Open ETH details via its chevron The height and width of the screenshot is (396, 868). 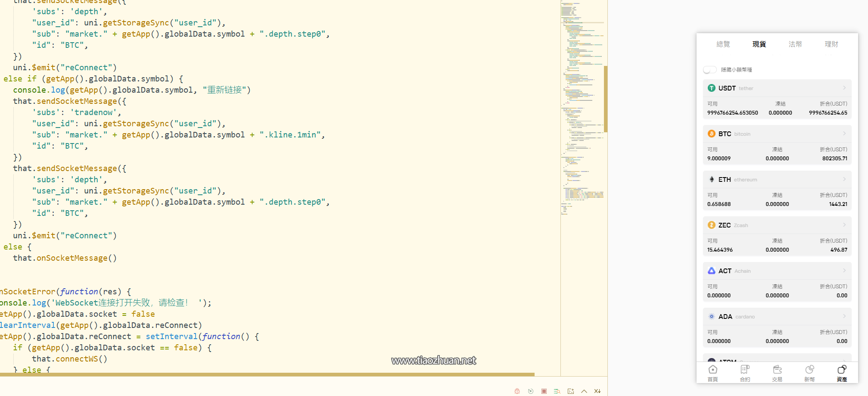tap(844, 179)
